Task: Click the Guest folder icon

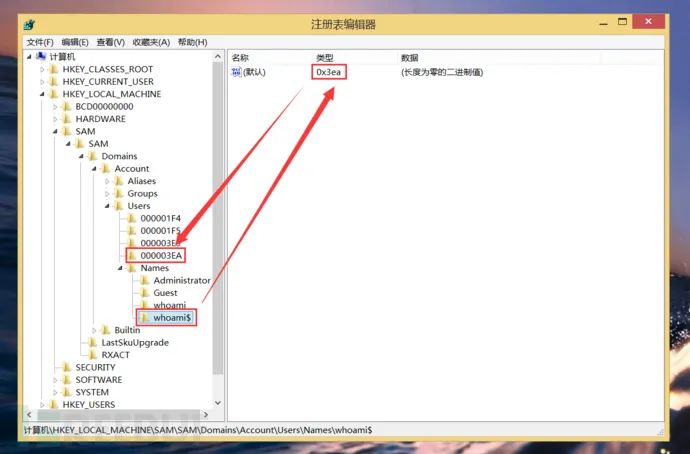Action: [144, 293]
